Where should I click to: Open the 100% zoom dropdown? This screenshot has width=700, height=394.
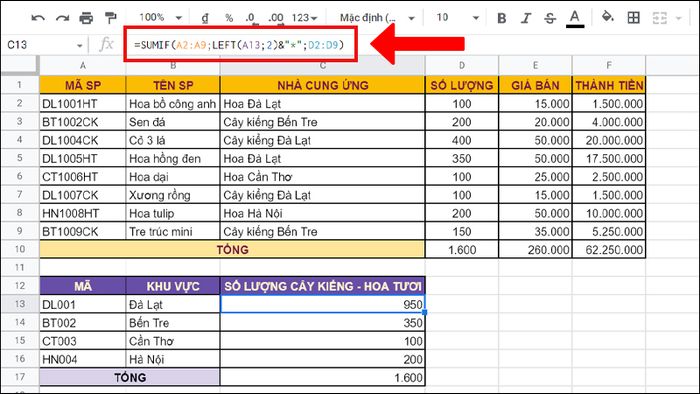[160, 18]
